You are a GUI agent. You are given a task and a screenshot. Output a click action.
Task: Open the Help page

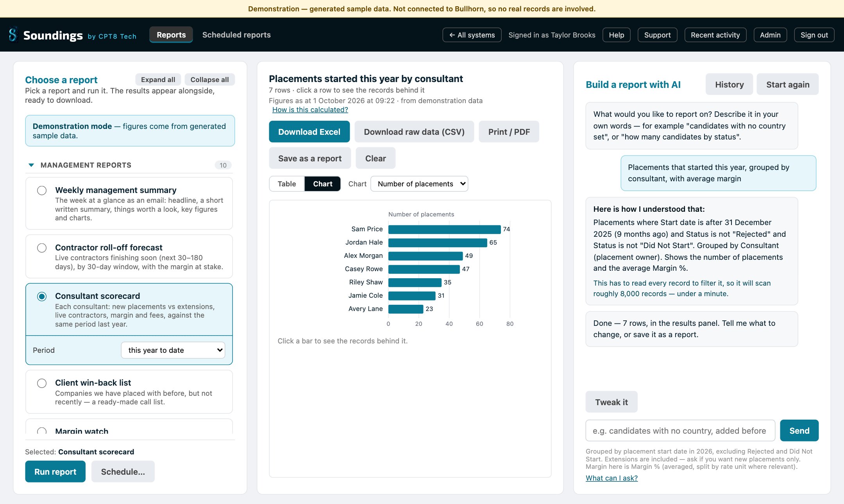pos(617,35)
